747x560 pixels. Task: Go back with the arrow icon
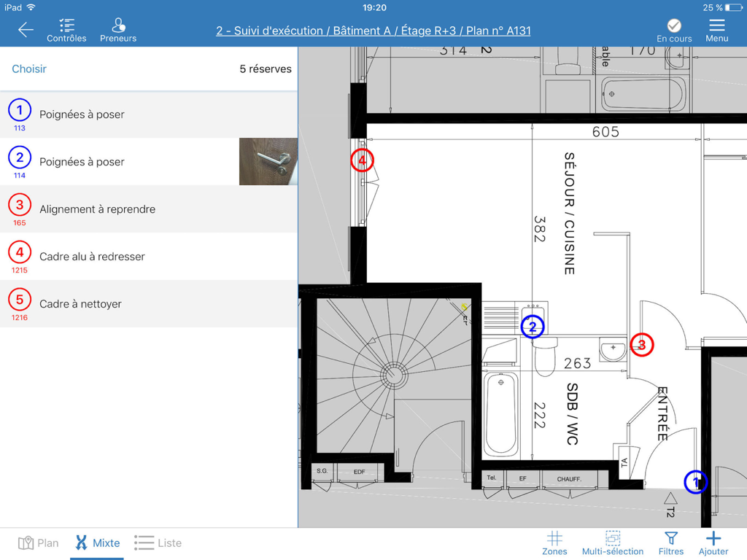[26, 30]
